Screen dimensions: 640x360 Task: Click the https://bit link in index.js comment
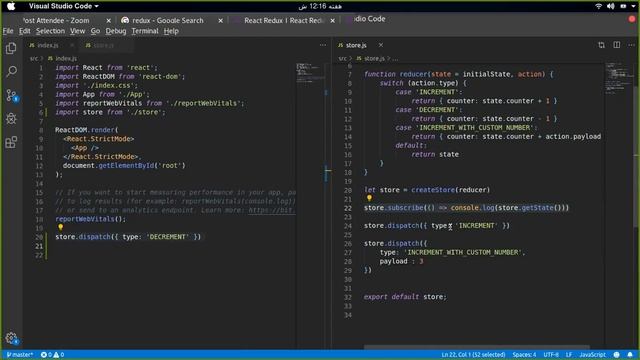tap(271, 210)
